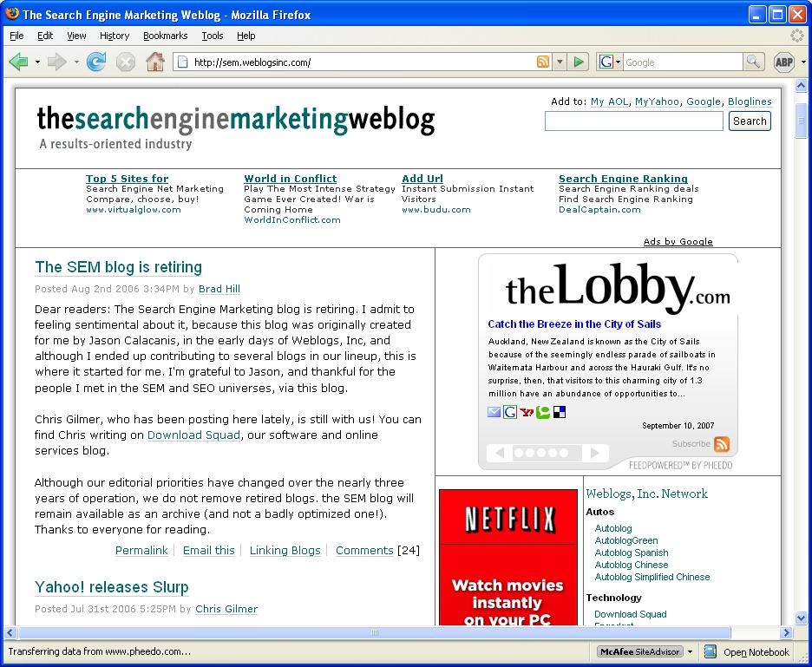Click the page icon in the address bar

tap(182, 62)
